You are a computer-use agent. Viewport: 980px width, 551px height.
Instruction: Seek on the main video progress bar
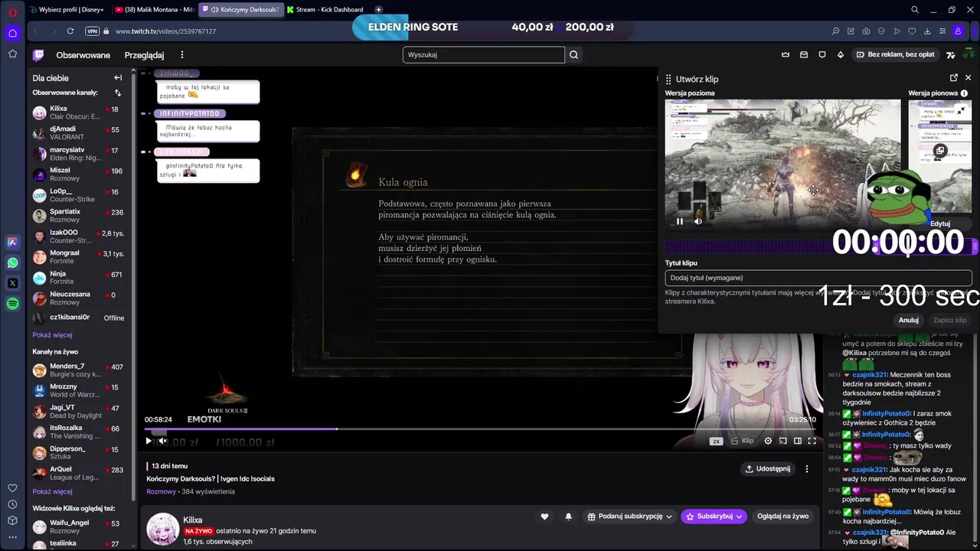pyautogui.click(x=480, y=429)
